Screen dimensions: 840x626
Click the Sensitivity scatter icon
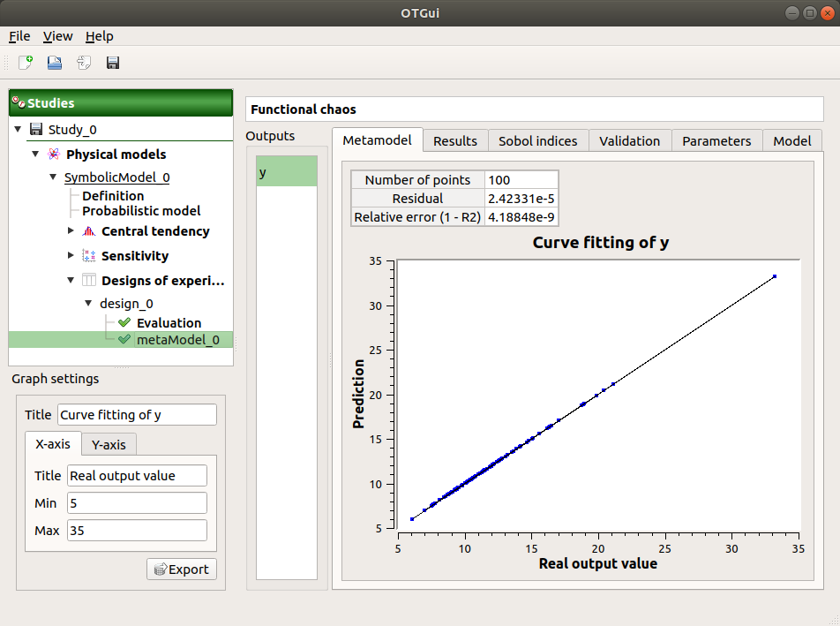(88, 256)
